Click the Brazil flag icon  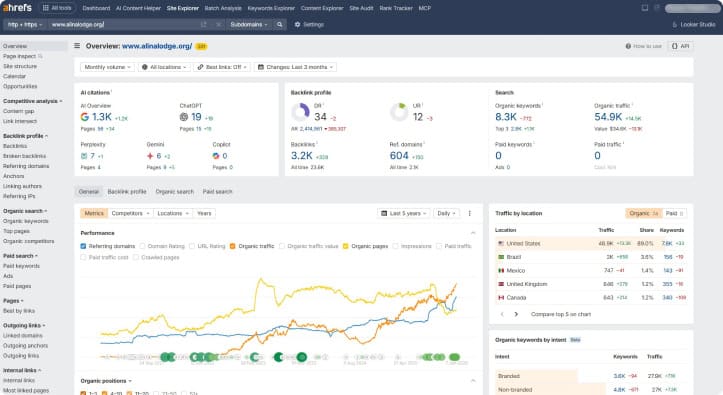(x=501, y=257)
